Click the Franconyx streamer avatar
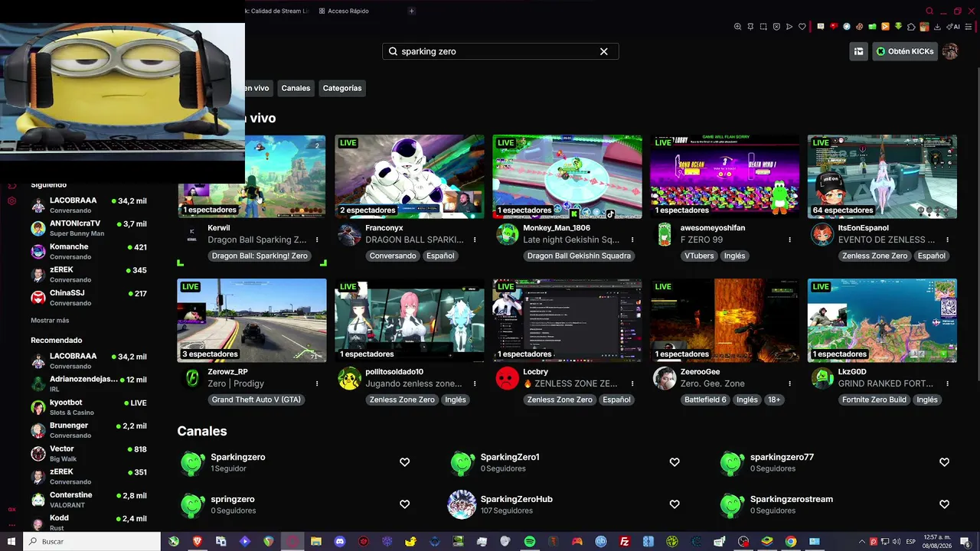 (349, 234)
